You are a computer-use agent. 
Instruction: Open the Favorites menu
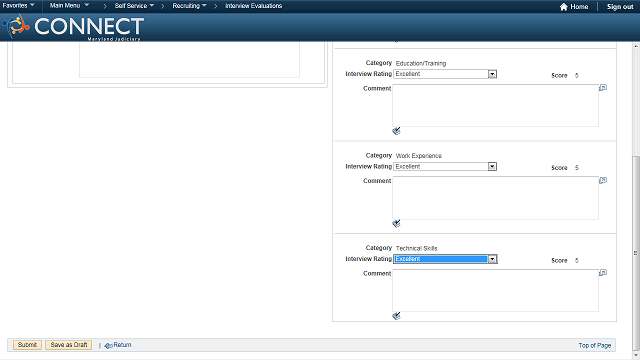pyautogui.click(x=18, y=6)
